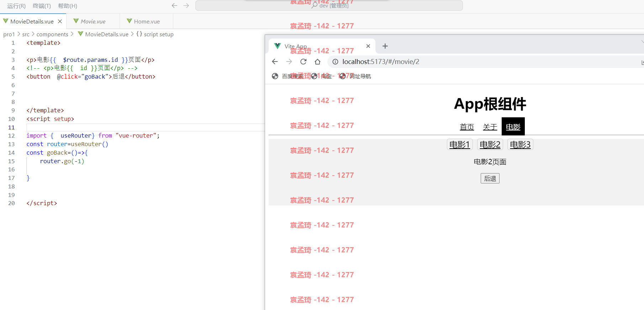Image resolution: width=644 pixels, height=310 pixels.
Task: Click the braces symbol icon in breadcrumb
Action: click(139, 34)
